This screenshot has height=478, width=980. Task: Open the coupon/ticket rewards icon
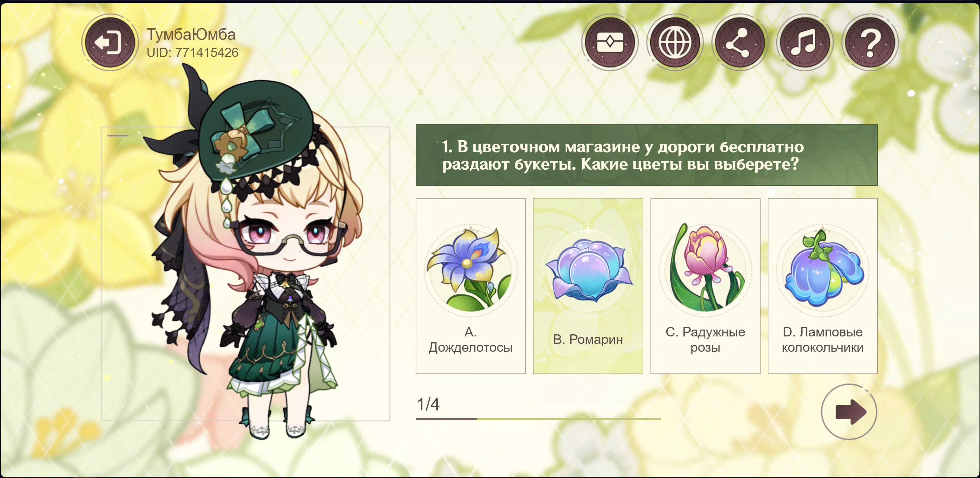[609, 42]
